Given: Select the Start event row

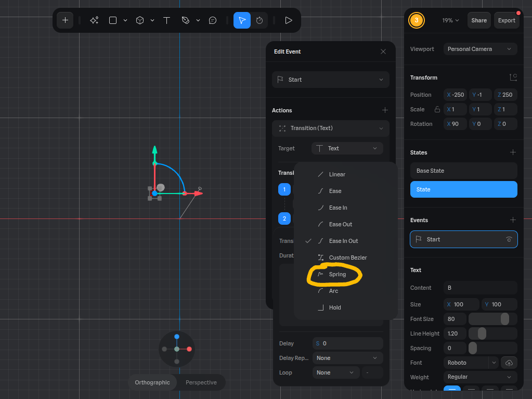Looking at the screenshot, I should [x=463, y=239].
